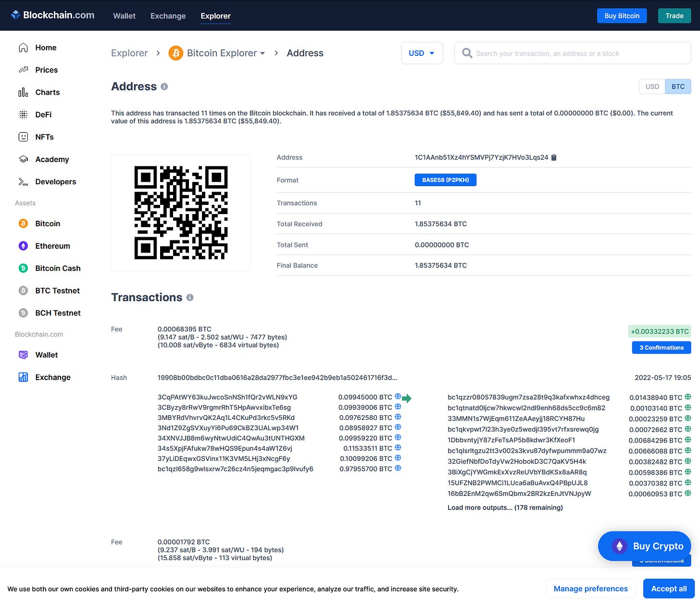
Task: Click globe icon beside 0.11533511 BTC input
Action: (x=398, y=448)
